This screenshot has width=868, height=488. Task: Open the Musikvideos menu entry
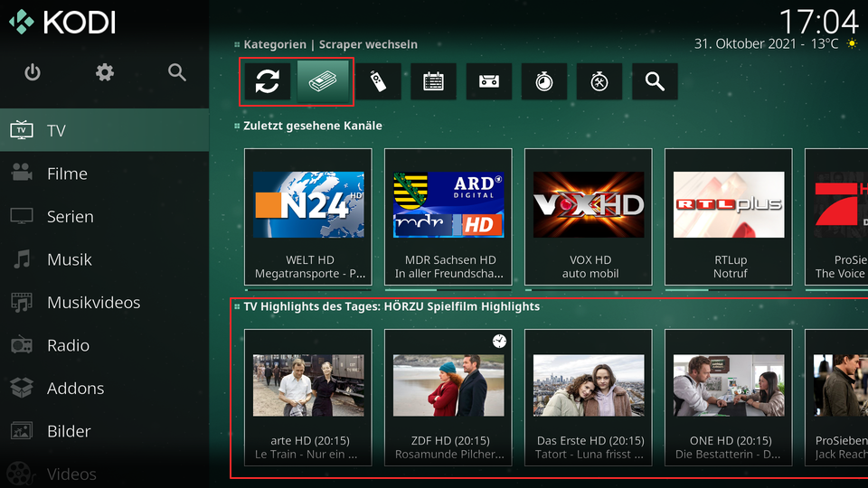point(105,302)
